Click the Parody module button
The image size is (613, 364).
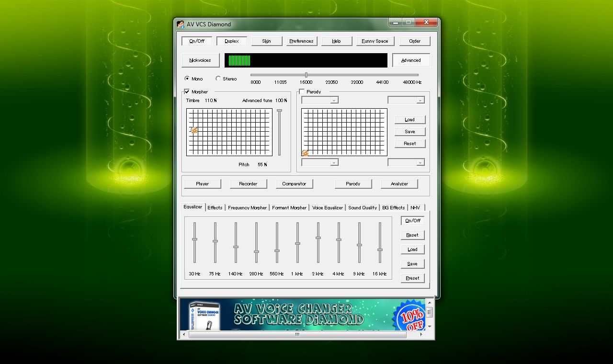point(353,184)
